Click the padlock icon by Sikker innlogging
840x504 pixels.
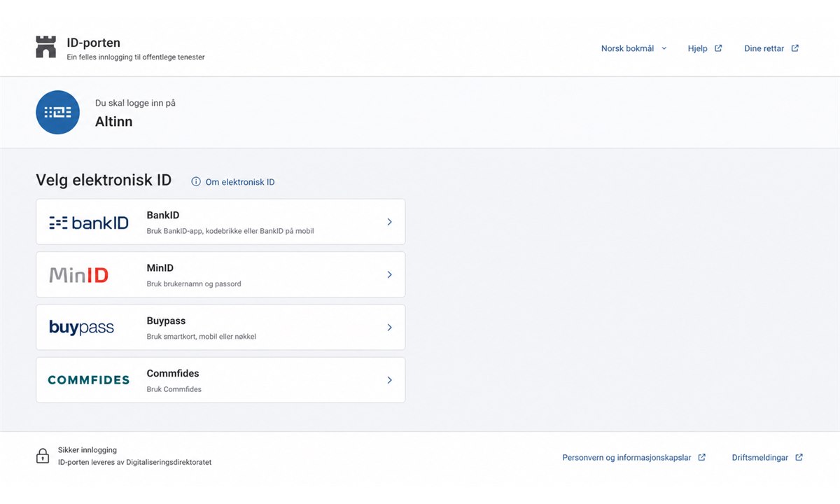[43, 456]
